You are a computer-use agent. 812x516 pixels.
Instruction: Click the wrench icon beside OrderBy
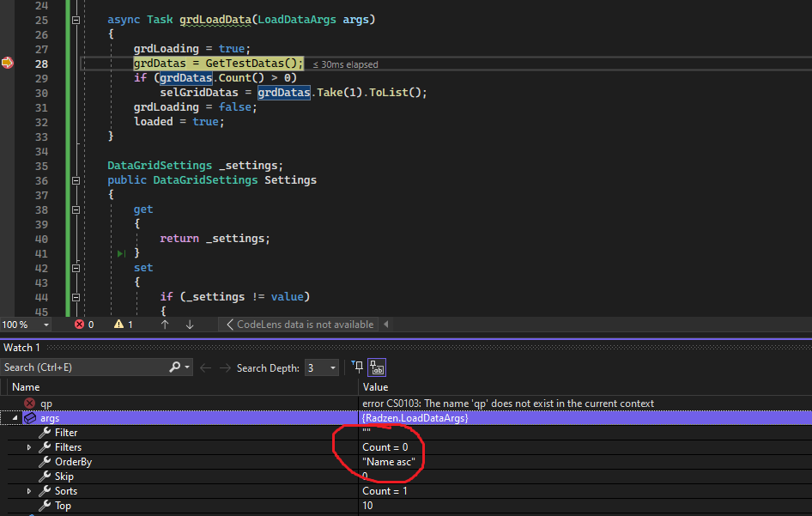click(45, 461)
